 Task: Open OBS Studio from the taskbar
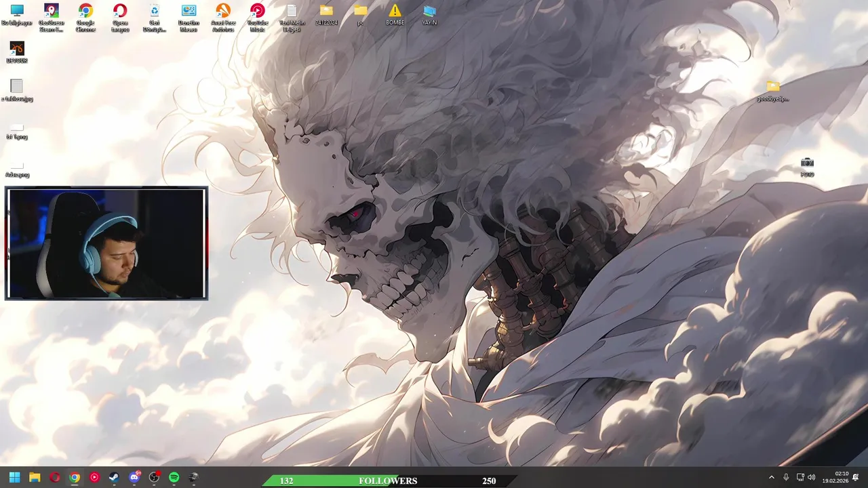tap(154, 477)
